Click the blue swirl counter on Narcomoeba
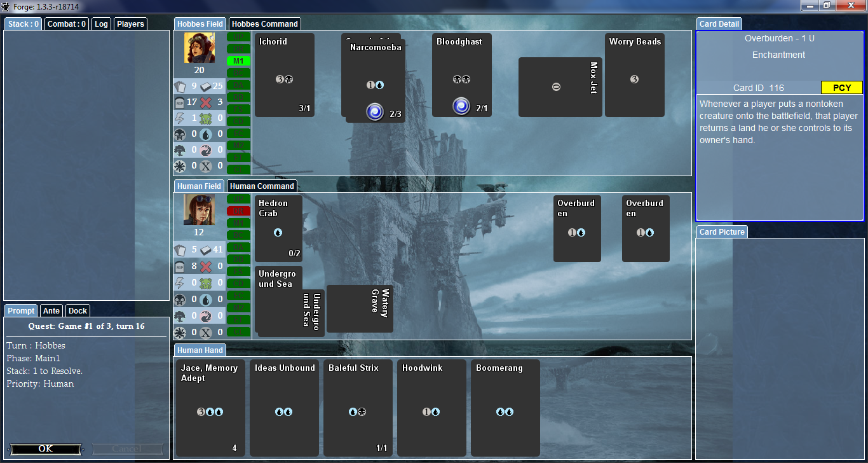Screen dimensions: 868x463 (x=375, y=112)
